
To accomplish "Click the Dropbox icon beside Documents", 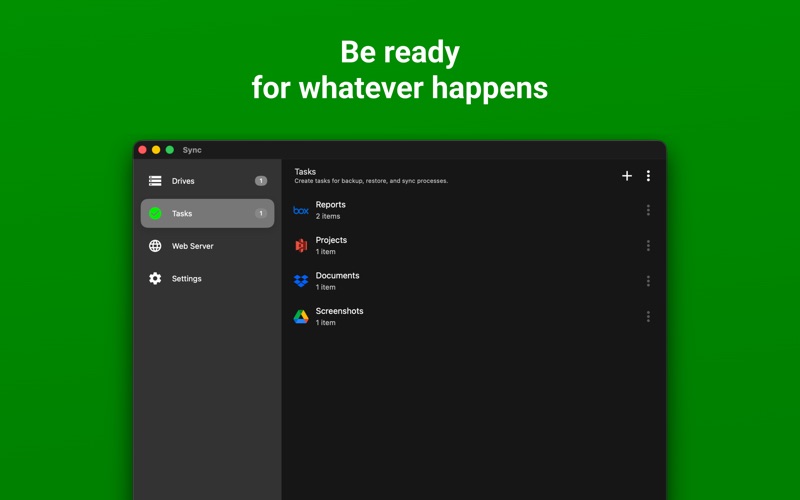I will 301,281.
